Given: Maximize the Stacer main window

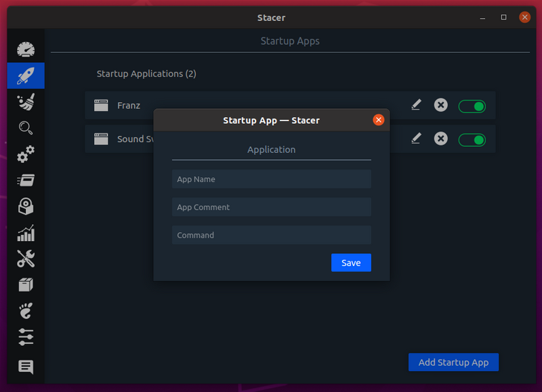Looking at the screenshot, I should (503, 18).
